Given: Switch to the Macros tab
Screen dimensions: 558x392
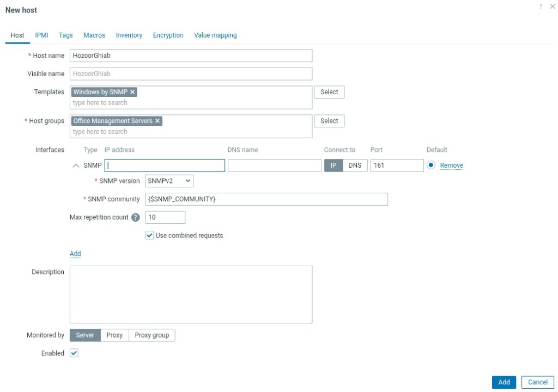Looking at the screenshot, I should coord(94,35).
